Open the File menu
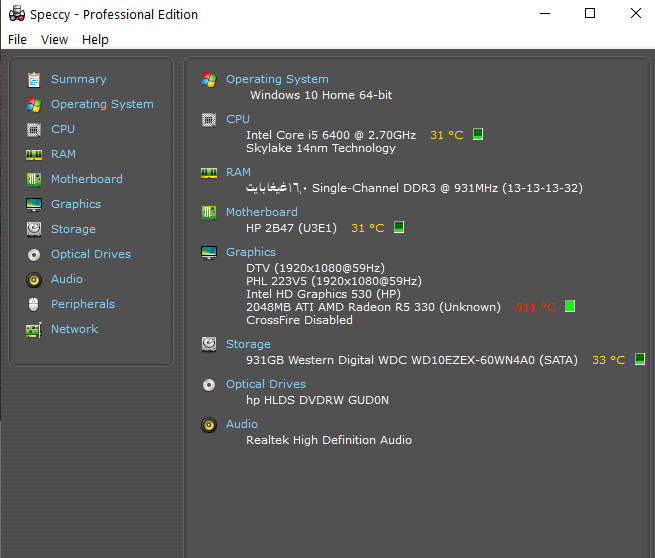Viewport: 655px width, 558px height. pyautogui.click(x=17, y=39)
